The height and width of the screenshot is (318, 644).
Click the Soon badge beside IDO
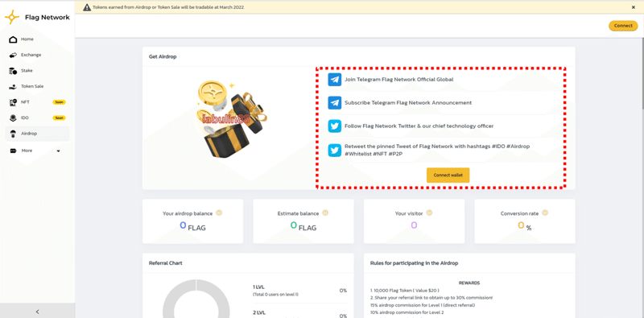pyautogui.click(x=59, y=118)
